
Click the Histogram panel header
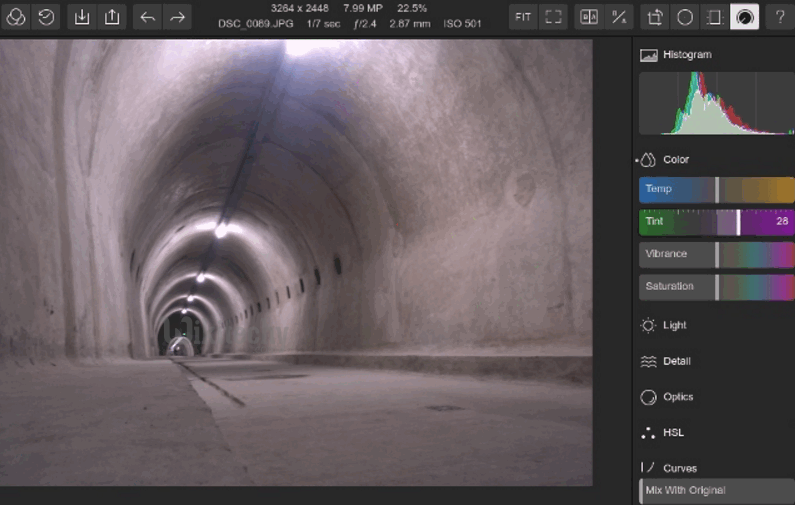[x=687, y=55]
